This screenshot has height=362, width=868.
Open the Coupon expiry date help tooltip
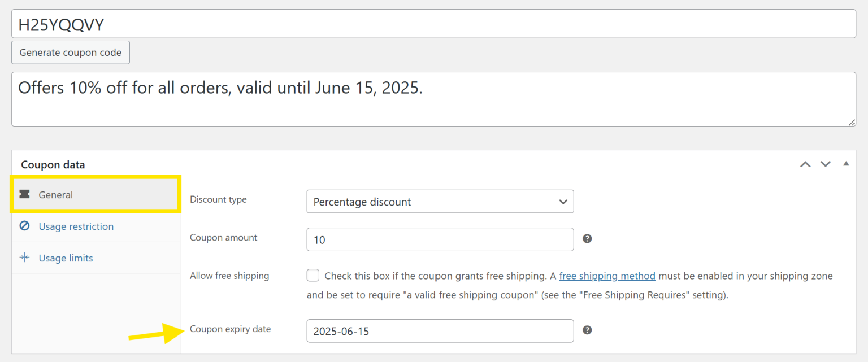point(587,330)
